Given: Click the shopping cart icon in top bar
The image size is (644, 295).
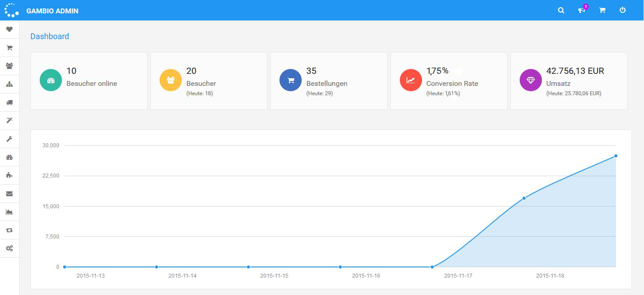Looking at the screenshot, I should (602, 10).
